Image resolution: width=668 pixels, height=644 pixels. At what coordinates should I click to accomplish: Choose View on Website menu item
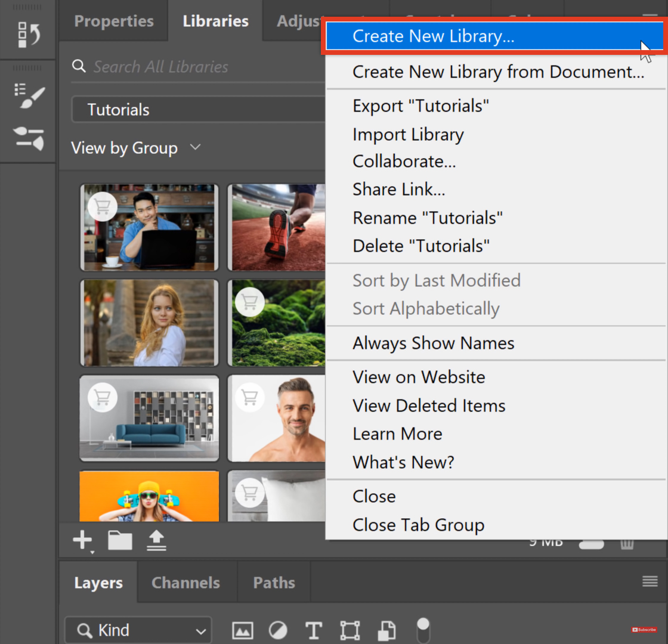[497, 377]
